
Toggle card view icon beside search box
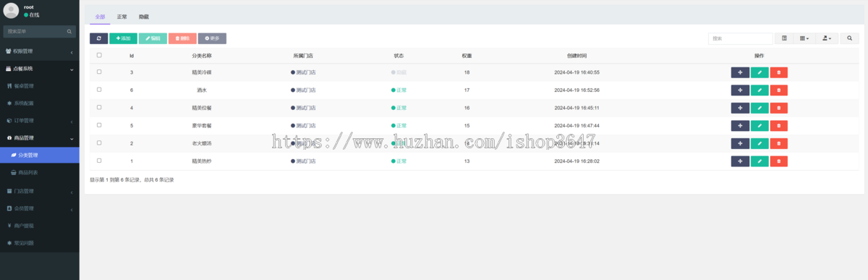[785, 38]
